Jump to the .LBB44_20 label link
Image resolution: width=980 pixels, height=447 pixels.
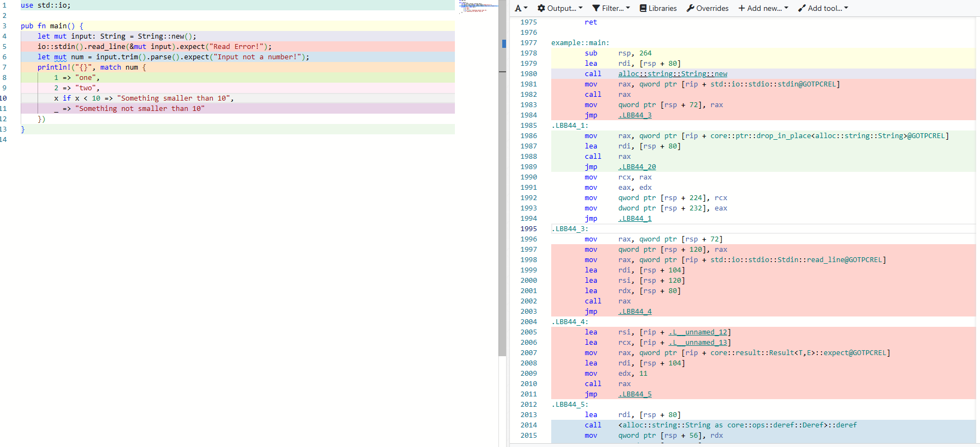(x=637, y=167)
